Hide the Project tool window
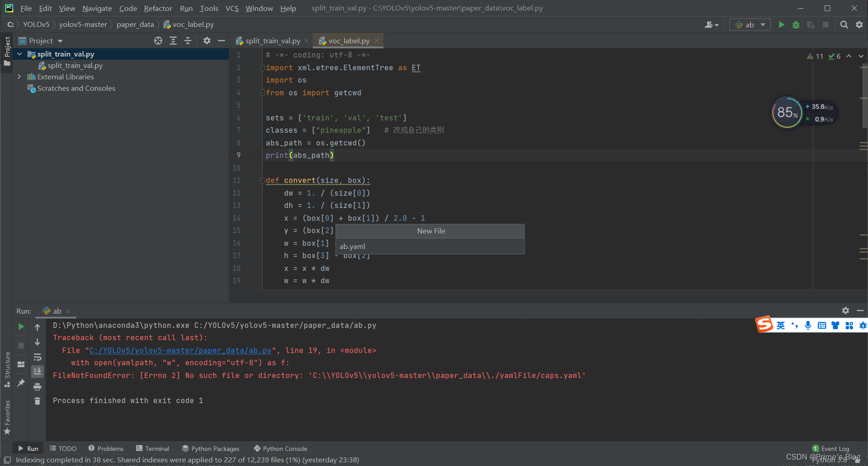Viewport: 868px width, 466px height. click(x=222, y=41)
